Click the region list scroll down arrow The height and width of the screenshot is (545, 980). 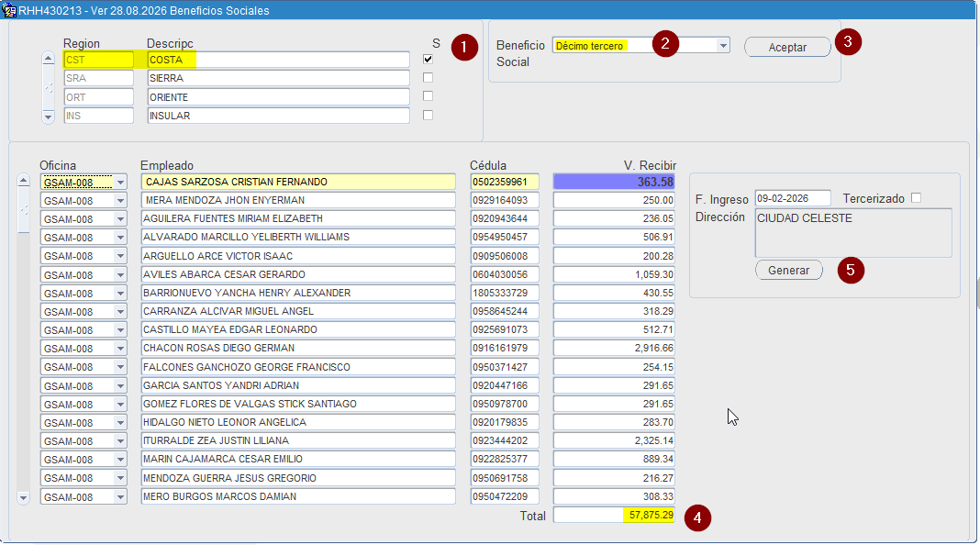[48, 117]
